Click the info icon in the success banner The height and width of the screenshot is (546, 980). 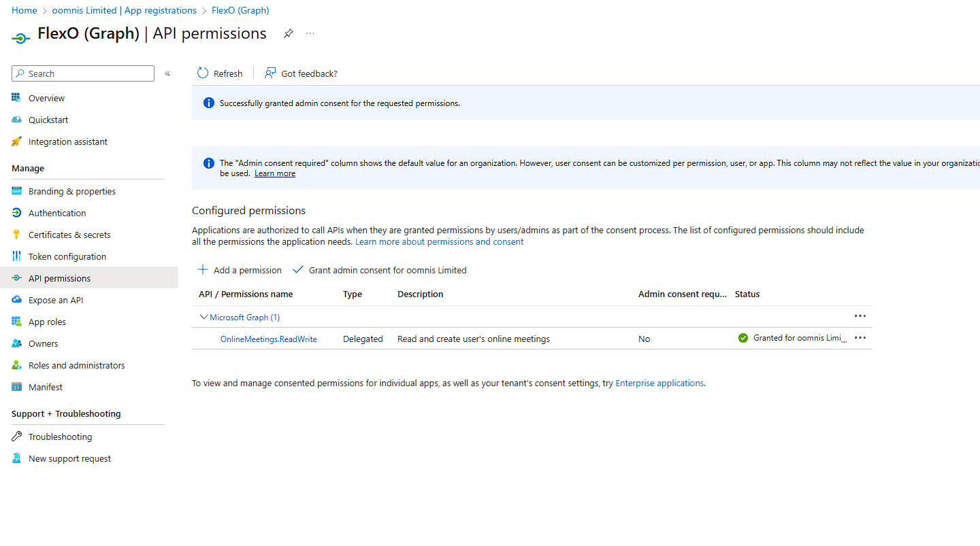pyautogui.click(x=209, y=103)
